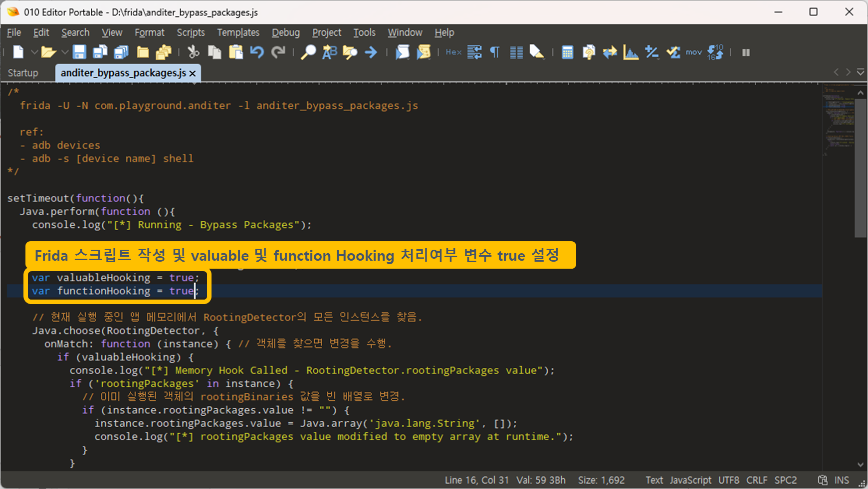Open the Calculator icon
Viewport: 868px width, 489px height.
[x=567, y=52]
